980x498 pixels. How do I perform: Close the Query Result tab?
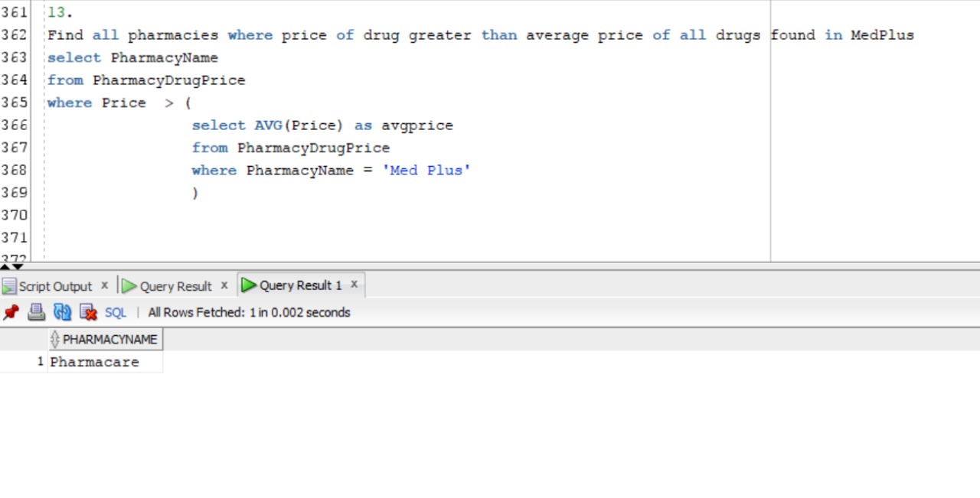click(224, 285)
